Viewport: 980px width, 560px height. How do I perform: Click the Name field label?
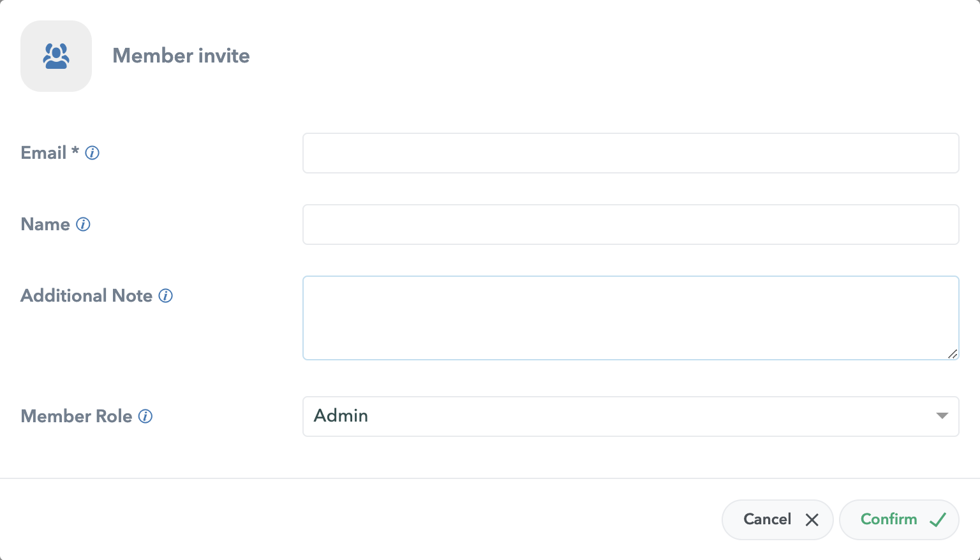pyautogui.click(x=45, y=225)
